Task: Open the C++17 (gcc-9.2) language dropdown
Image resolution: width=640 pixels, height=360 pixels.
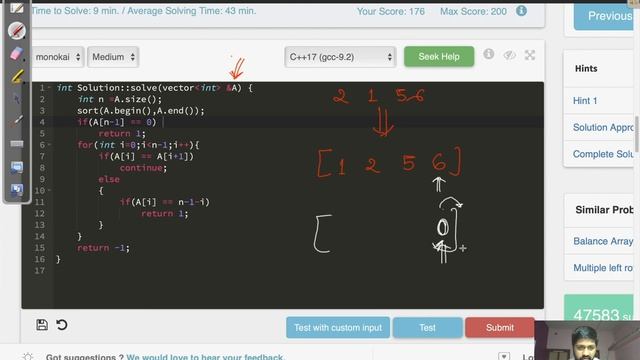Action: pyautogui.click(x=340, y=57)
